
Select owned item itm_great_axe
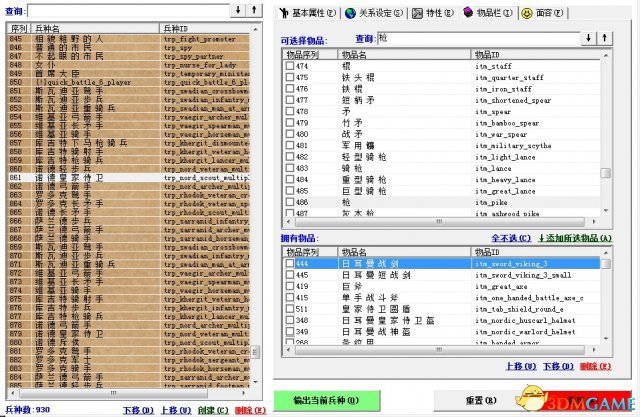pos(501,286)
